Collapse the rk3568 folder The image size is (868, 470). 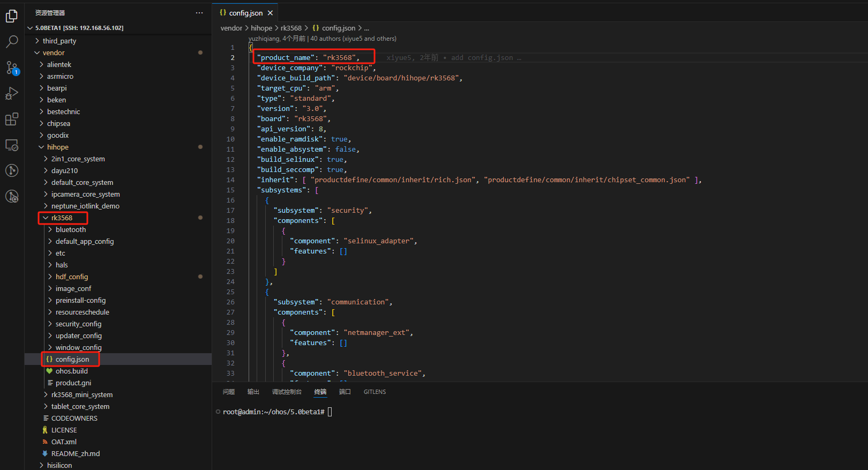click(x=46, y=218)
